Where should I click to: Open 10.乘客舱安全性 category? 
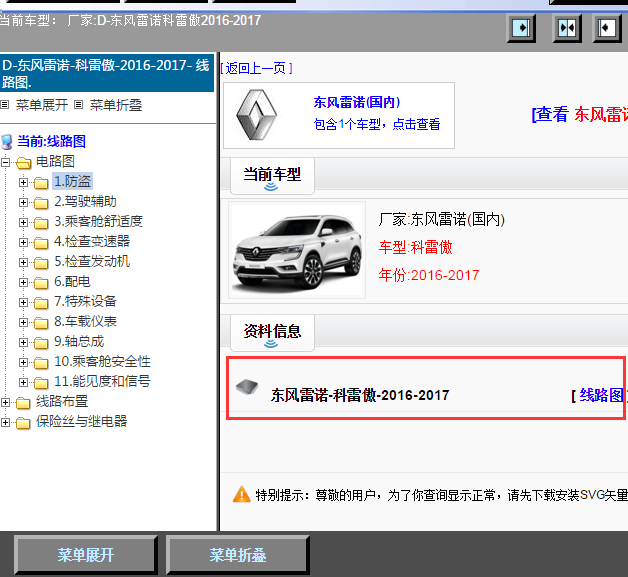(x=103, y=362)
